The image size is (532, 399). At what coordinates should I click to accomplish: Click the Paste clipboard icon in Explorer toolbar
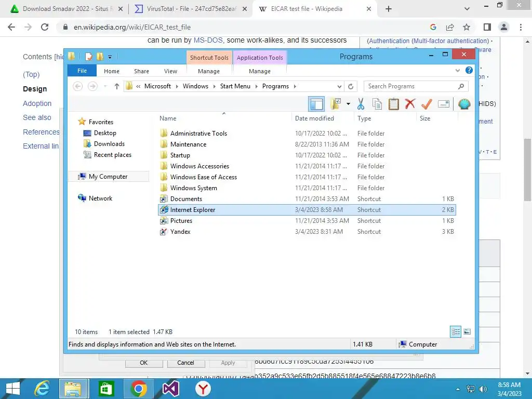click(x=394, y=104)
